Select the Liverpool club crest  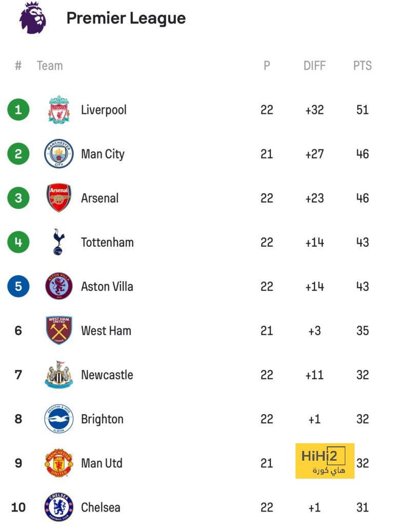coord(58,110)
